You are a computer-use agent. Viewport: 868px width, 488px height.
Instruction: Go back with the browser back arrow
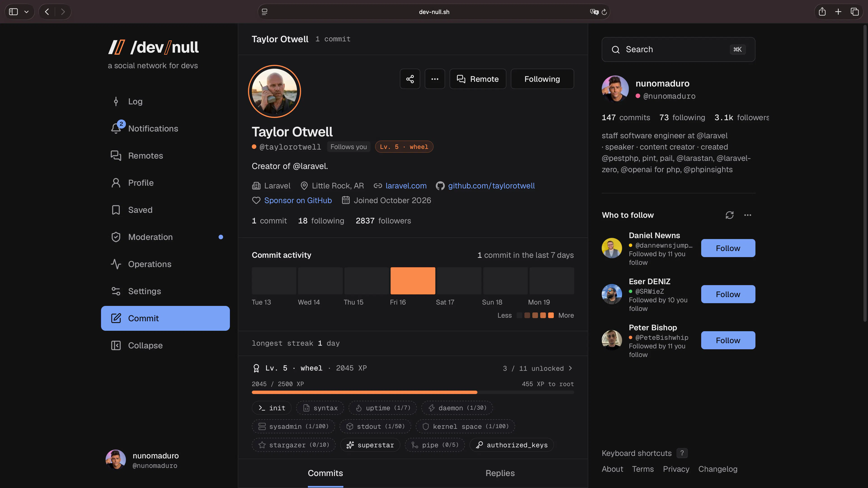[x=47, y=12]
